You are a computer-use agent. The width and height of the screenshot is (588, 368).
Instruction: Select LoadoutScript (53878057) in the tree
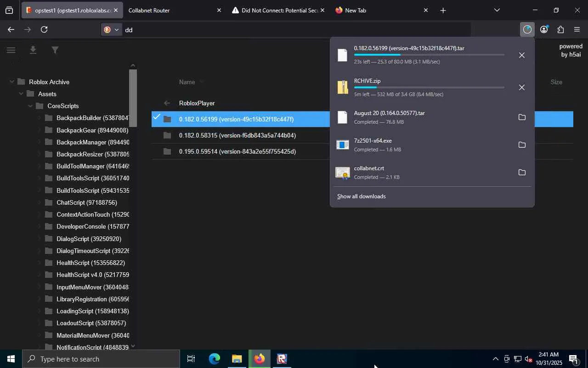pos(91,323)
